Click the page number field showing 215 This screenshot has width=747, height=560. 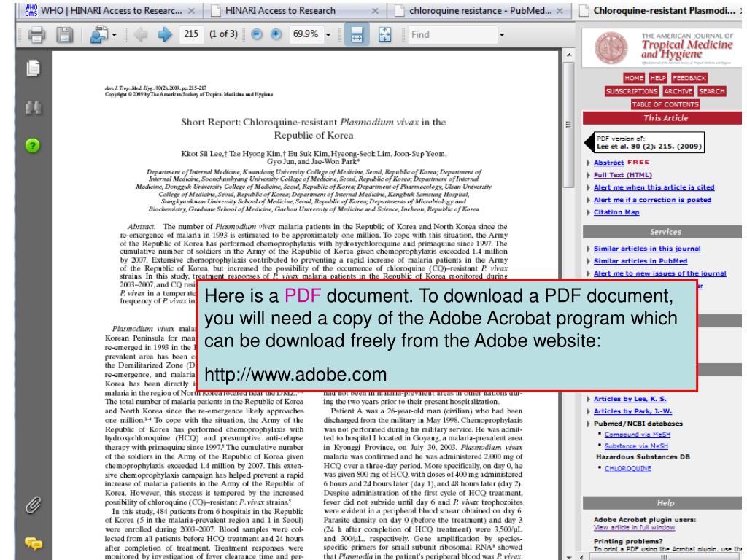(191, 34)
